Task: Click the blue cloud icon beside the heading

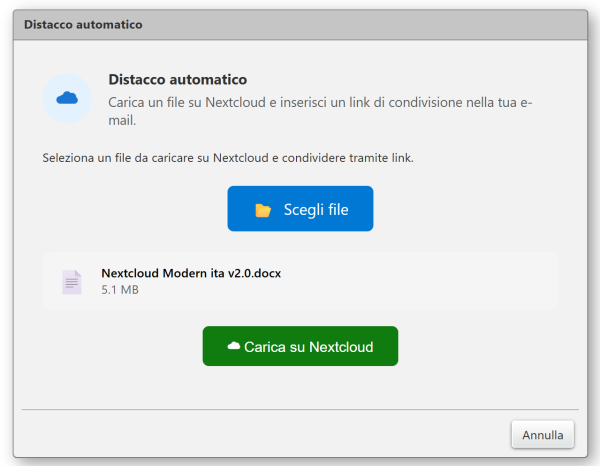Action: tap(67, 98)
